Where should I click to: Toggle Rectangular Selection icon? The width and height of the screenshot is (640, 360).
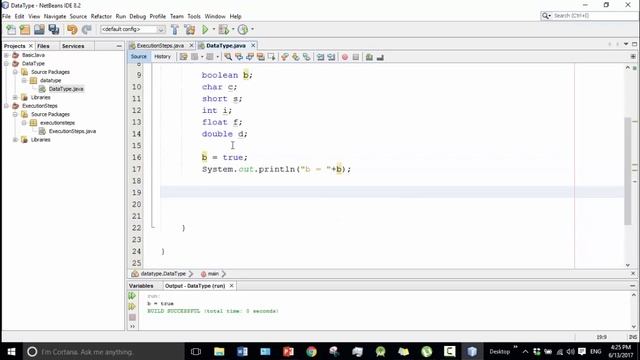[x=271, y=57]
